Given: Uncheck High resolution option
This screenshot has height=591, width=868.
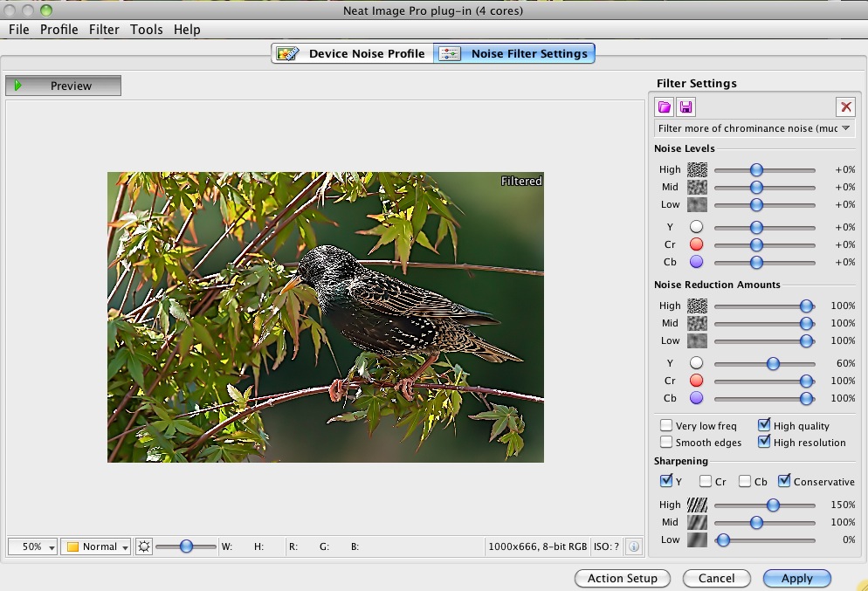Looking at the screenshot, I should coord(764,442).
